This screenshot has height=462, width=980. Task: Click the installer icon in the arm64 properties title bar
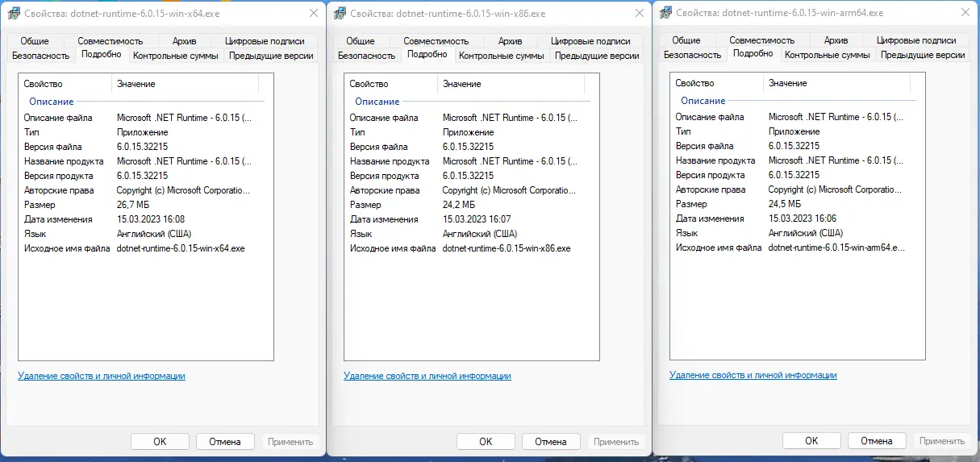[x=665, y=13]
